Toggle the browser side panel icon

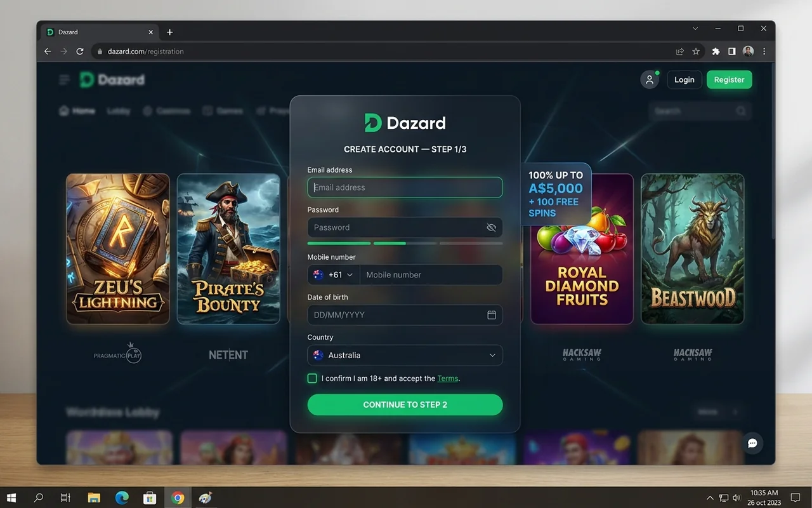pyautogui.click(x=732, y=51)
